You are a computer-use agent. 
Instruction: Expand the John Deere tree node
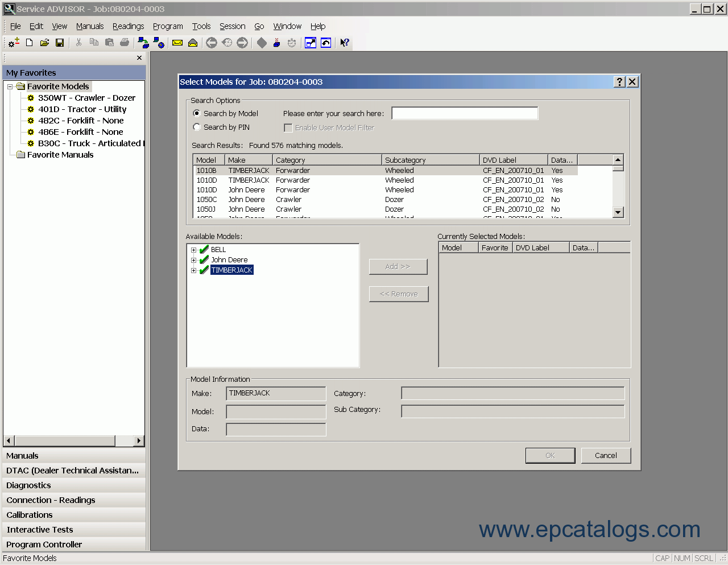click(x=193, y=260)
